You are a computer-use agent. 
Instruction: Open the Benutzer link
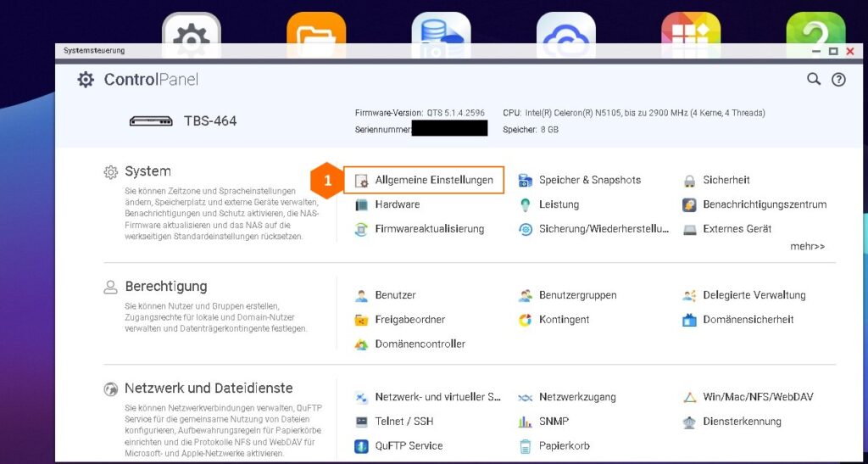[x=395, y=295]
